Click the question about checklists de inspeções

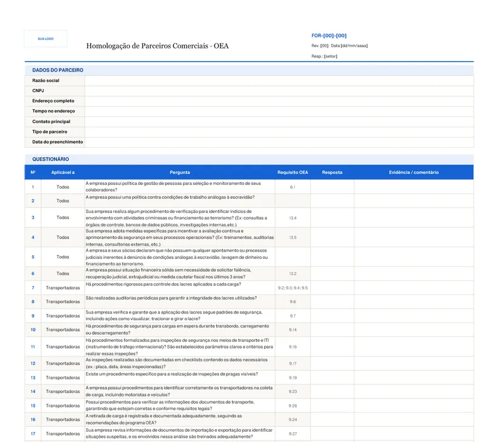(x=176, y=363)
